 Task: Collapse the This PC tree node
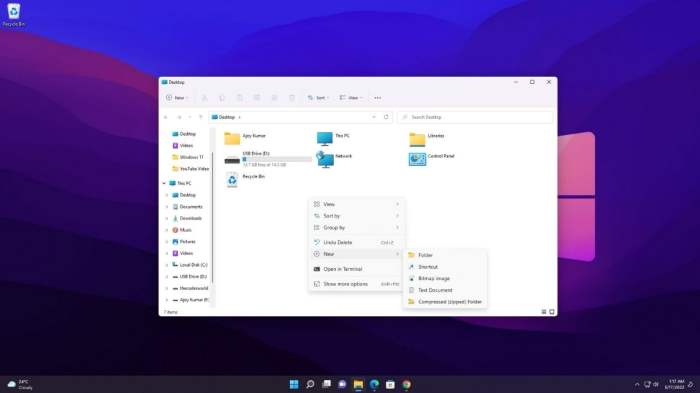164,184
